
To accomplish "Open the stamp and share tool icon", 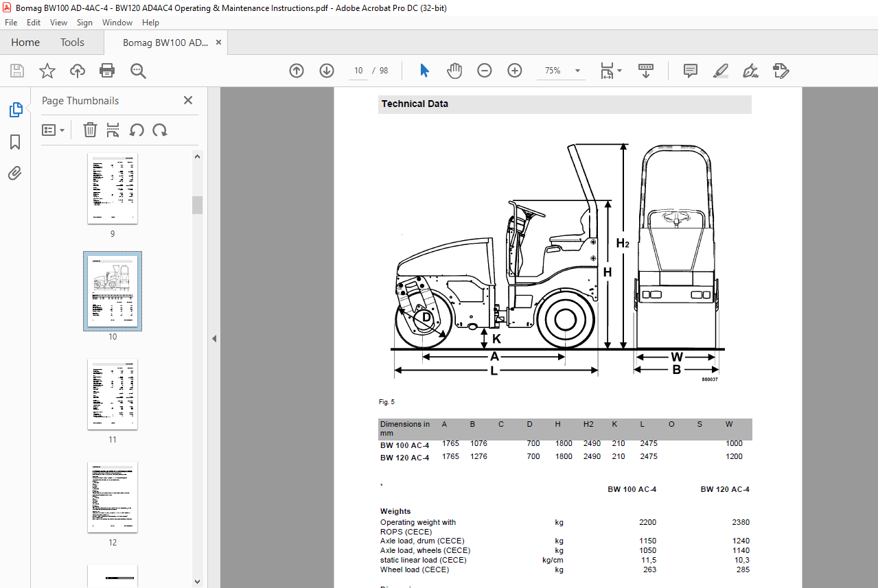I will pyautogui.click(x=781, y=71).
